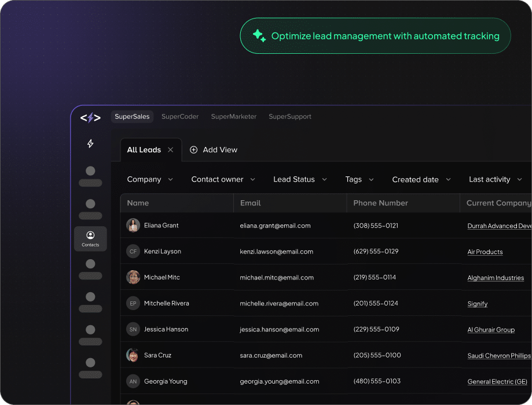Click the Add View button
The width and height of the screenshot is (532, 405).
pyautogui.click(x=214, y=150)
